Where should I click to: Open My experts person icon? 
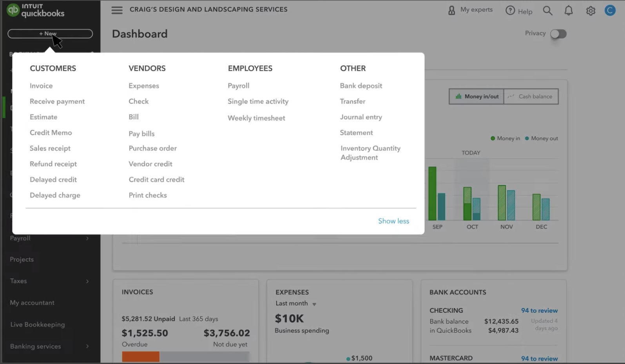451,10
